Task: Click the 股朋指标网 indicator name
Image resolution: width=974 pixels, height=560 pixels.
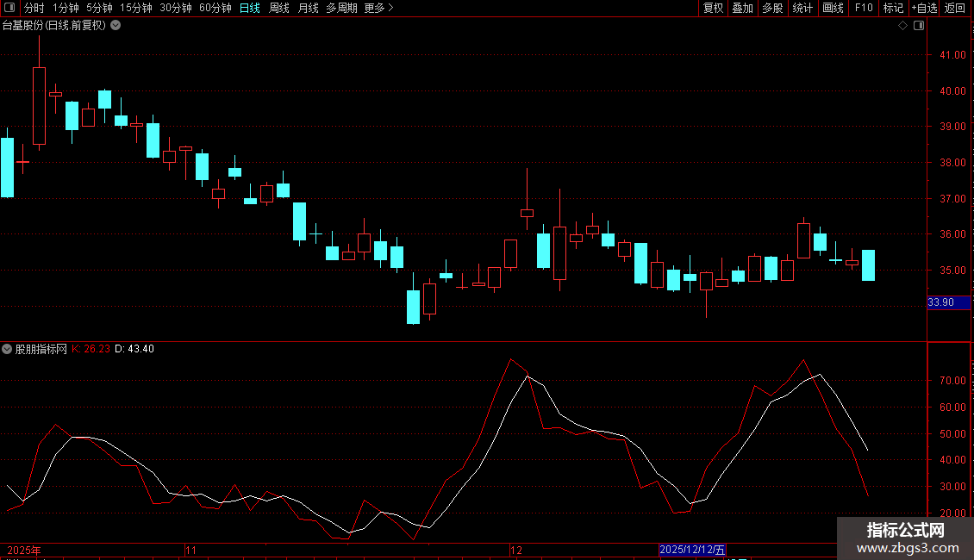Action: 41,349
